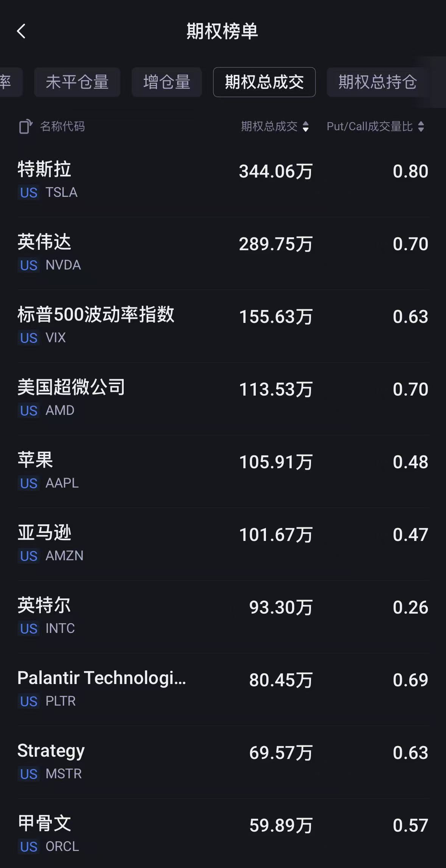Viewport: 446px width, 868px height.
Task: Open the 苹果 AAPL row
Action: click(223, 471)
